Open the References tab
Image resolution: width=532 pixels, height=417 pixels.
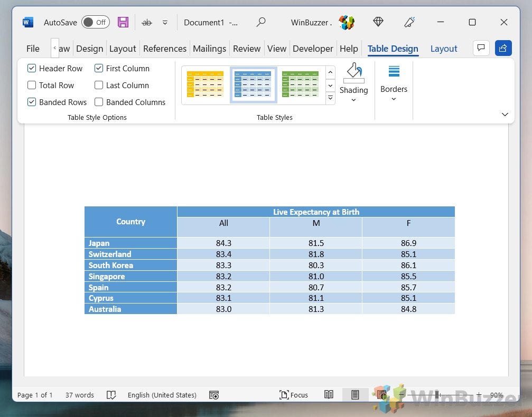coord(164,49)
